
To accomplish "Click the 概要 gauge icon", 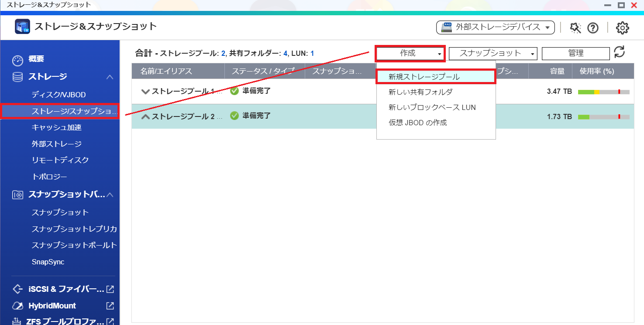I will click(17, 60).
